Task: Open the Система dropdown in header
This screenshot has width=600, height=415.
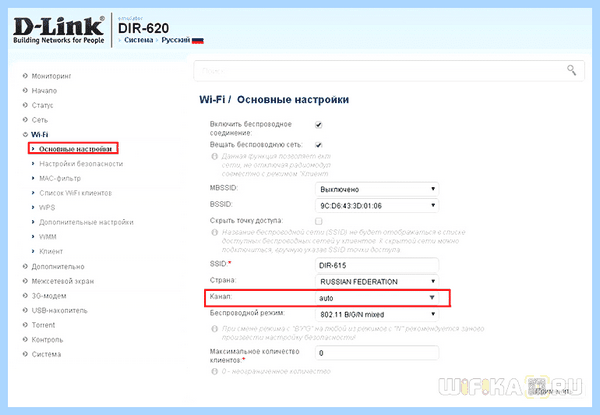Action: click(139, 40)
